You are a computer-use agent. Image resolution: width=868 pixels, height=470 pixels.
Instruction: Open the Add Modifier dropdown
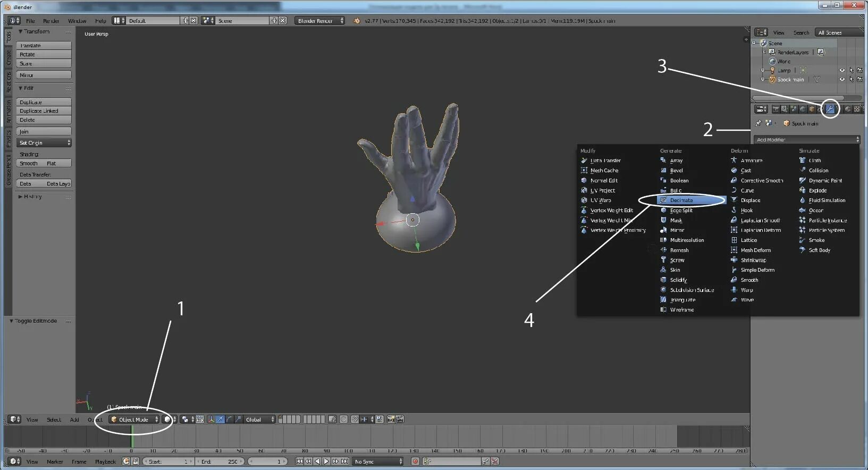pos(806,139)
